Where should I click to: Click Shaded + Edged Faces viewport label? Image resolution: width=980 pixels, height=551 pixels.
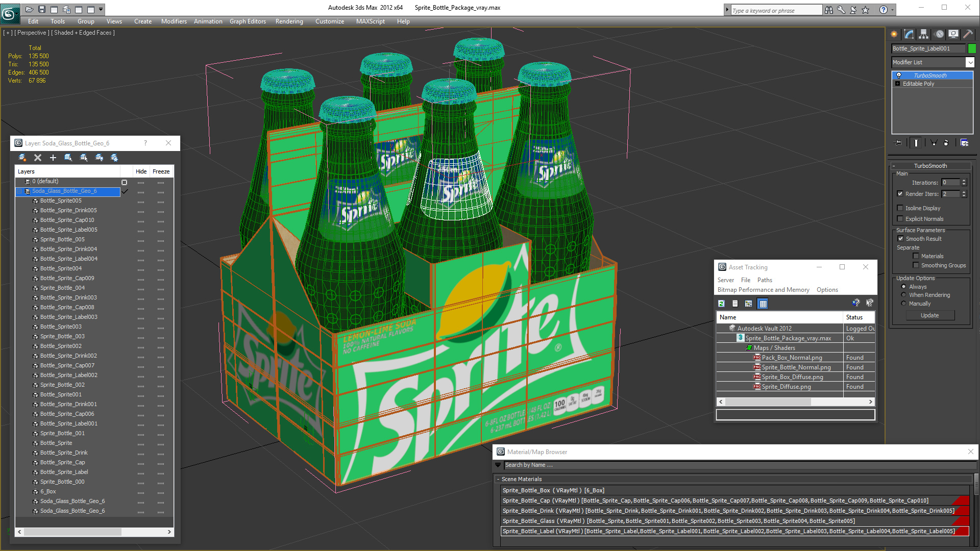coord(83,33)
